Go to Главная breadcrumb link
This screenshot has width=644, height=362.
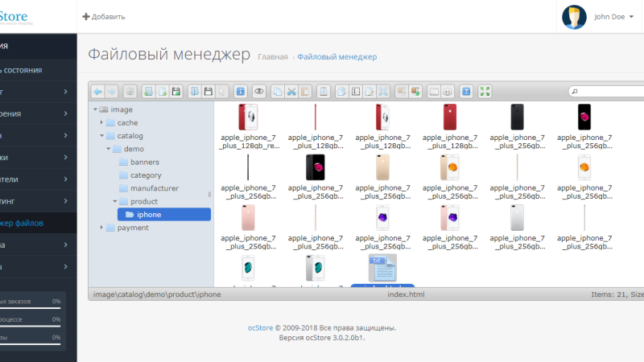point(273,57)
